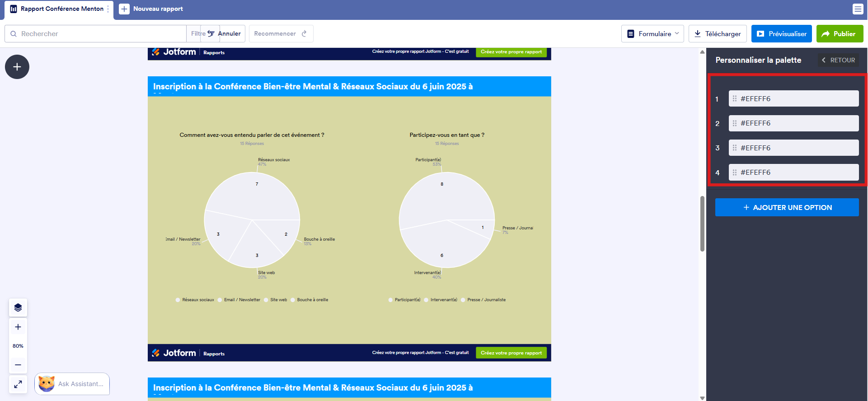The width and height of the screenshot is (868, 401).
Task: Edit palette color 3 #EFEFF6 field
Action: click(793, 148)
